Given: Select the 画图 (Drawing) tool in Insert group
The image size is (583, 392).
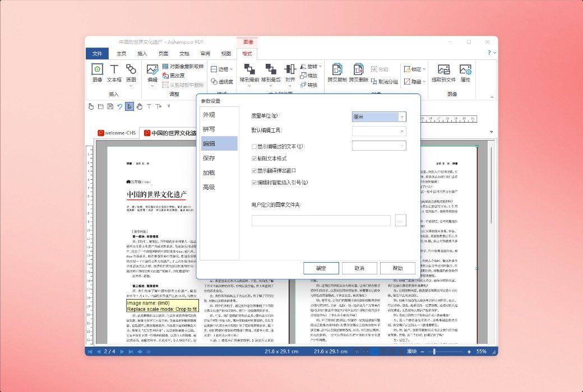Looking at the screenshot, I should click(131, 72).
